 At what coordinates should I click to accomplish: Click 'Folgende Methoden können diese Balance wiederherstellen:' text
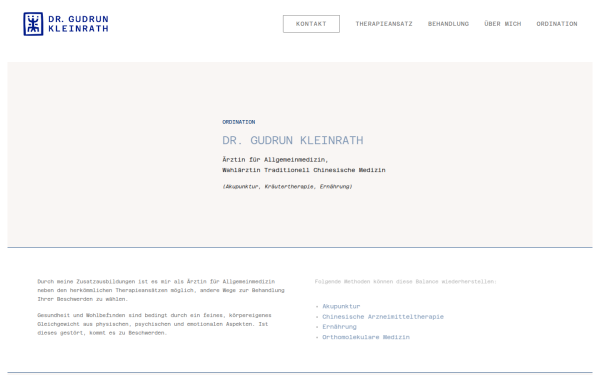[406, 282]
